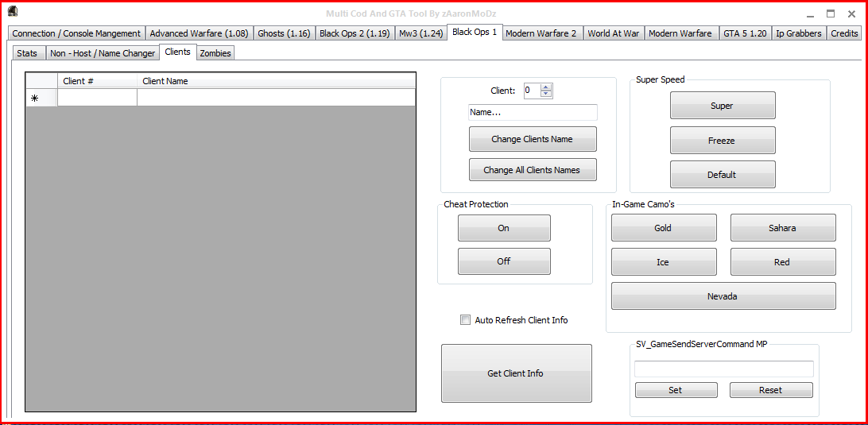Close the Multi Cod And GTA Tool window
868x425 pixels.
click(851, 14)
